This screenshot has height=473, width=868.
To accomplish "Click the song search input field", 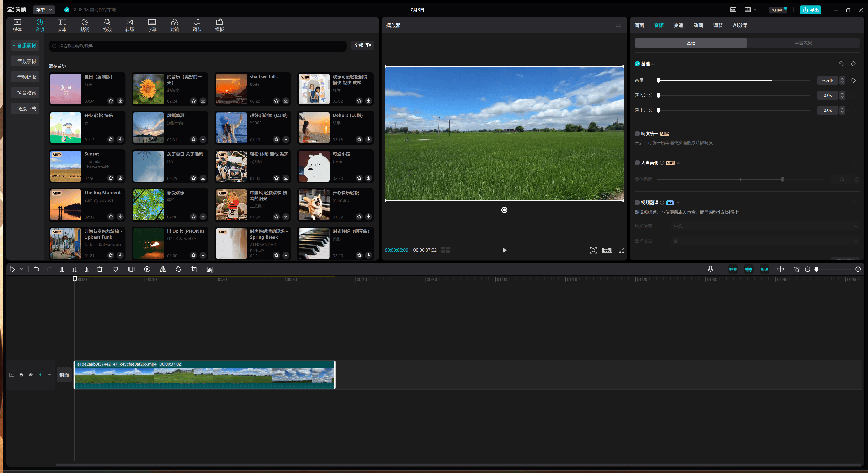I will 198,46.
